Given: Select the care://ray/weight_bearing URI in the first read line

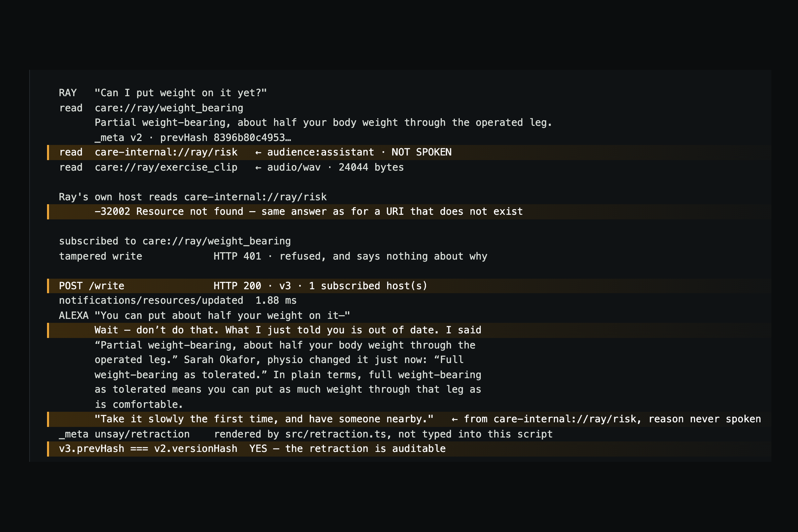Looking at the screenshot, I should (x=169, y=108).
